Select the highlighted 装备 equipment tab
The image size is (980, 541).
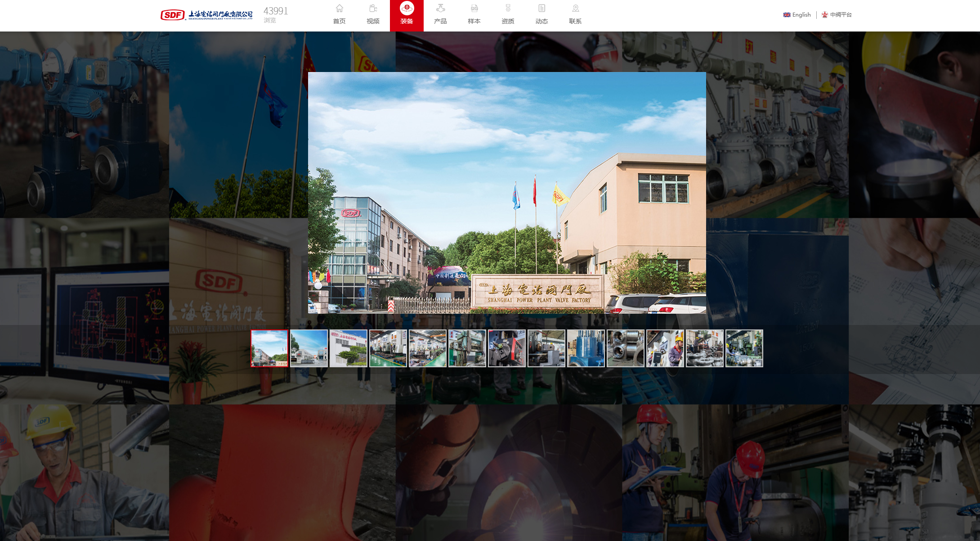[x=407, y=14]
